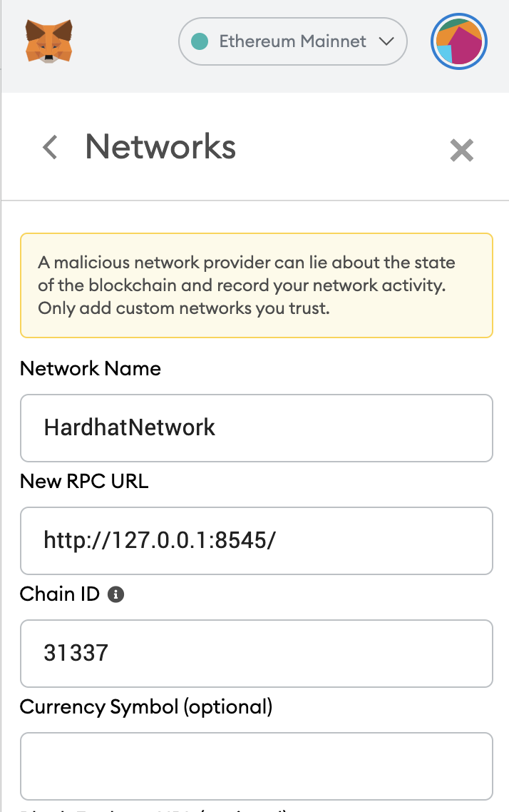The image size is (509, 812).
Task: Go back using the left arrow
Action: click(50, 147)
